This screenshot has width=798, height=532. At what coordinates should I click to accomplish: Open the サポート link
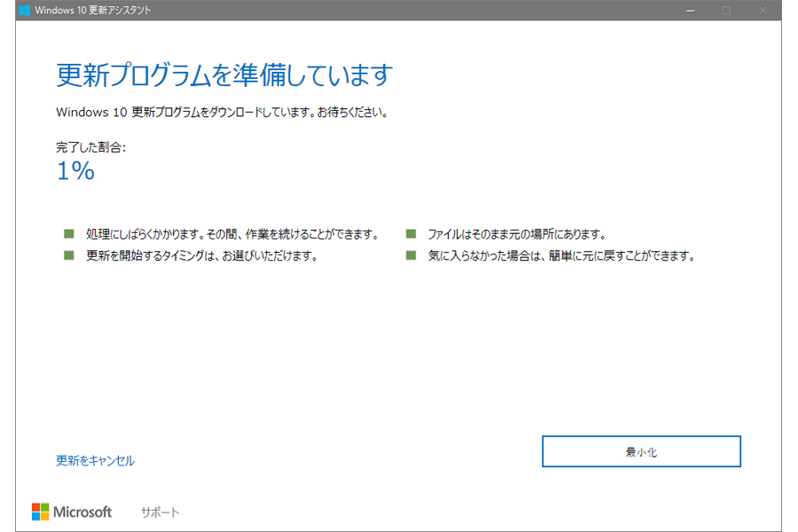(160, 512)
